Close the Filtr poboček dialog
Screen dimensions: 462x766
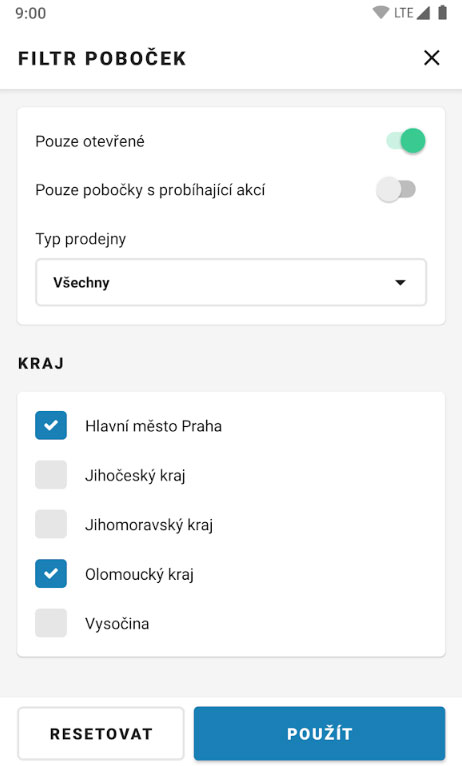432,58
